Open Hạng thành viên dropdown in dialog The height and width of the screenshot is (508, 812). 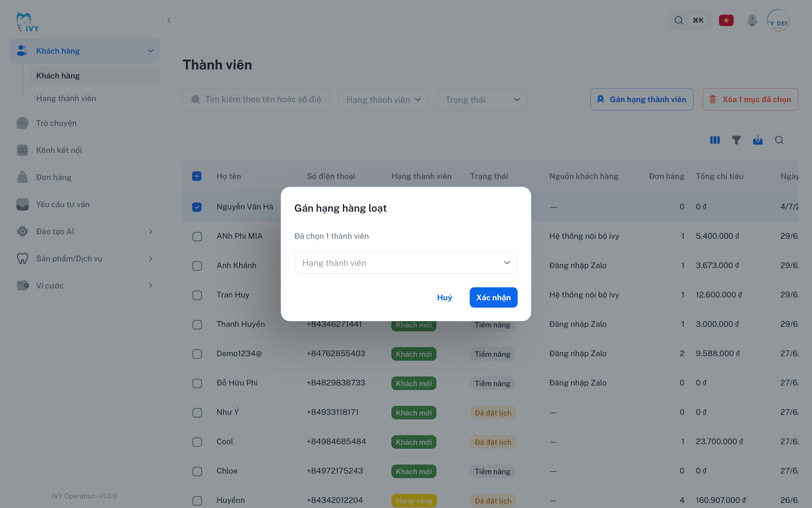pos(406,263)
